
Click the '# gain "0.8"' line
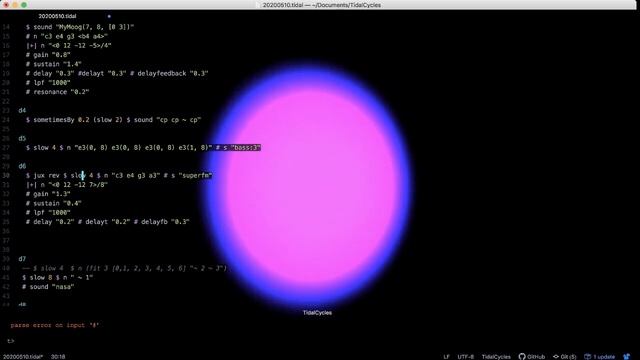[x=48, y=55]
